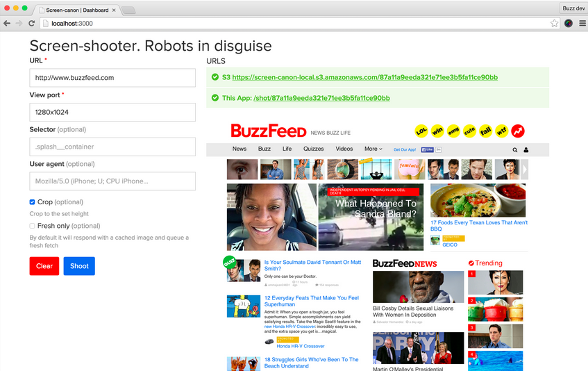Click the Bill Cosby news photo
588x371 pixels.
418,287
